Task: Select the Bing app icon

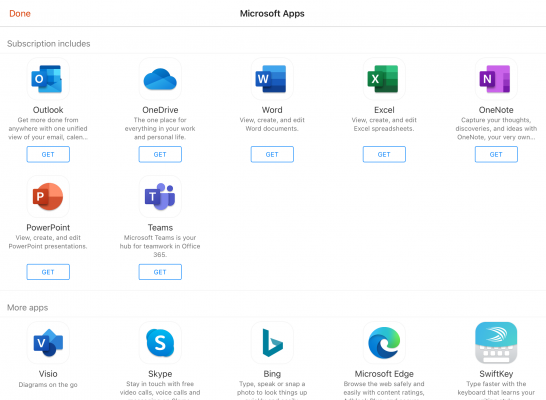Action: click(272, 343)
